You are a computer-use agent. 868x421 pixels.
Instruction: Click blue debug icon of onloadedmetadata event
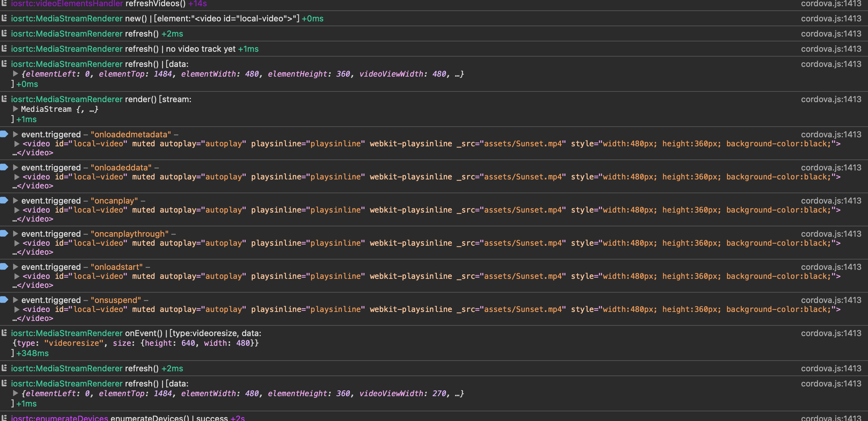click(4, 134)
